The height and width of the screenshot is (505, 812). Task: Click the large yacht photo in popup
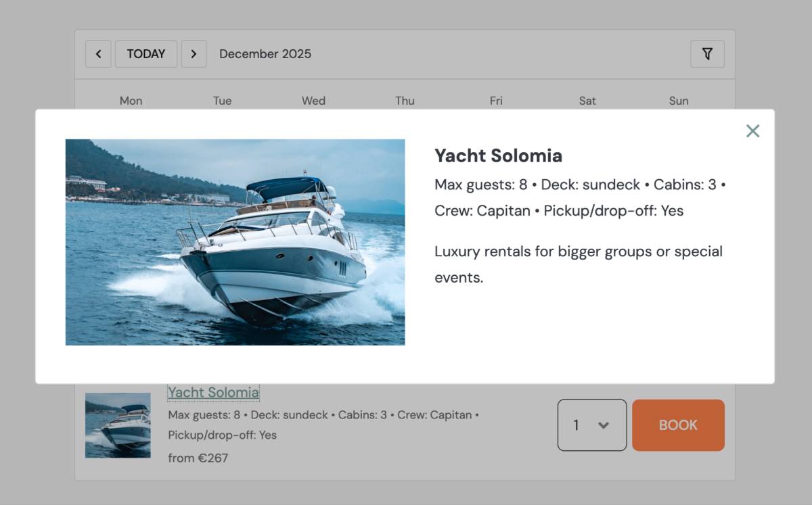point(235,242)
